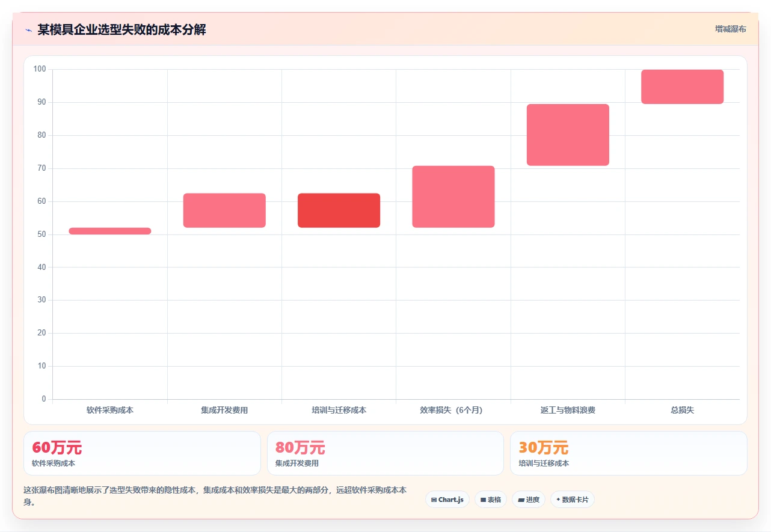Click the 表格 tag pill
This screenshot has width=771, height=532.
click(491, 500)
